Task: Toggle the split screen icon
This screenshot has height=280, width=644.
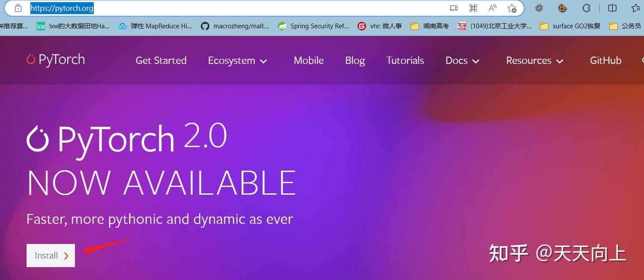Action: [612, 8]
